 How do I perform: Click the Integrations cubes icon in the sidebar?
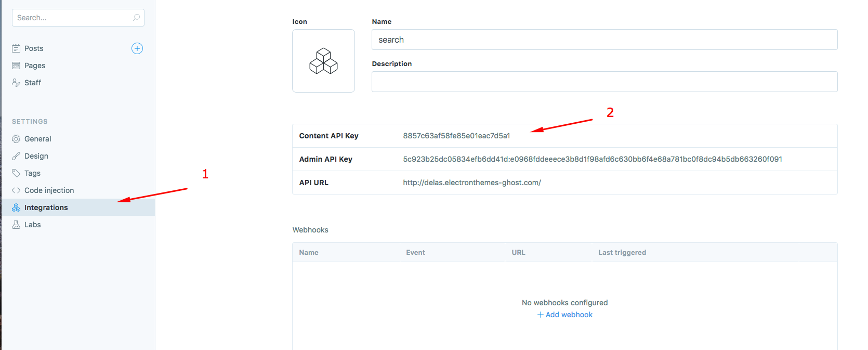coord(16,208)
